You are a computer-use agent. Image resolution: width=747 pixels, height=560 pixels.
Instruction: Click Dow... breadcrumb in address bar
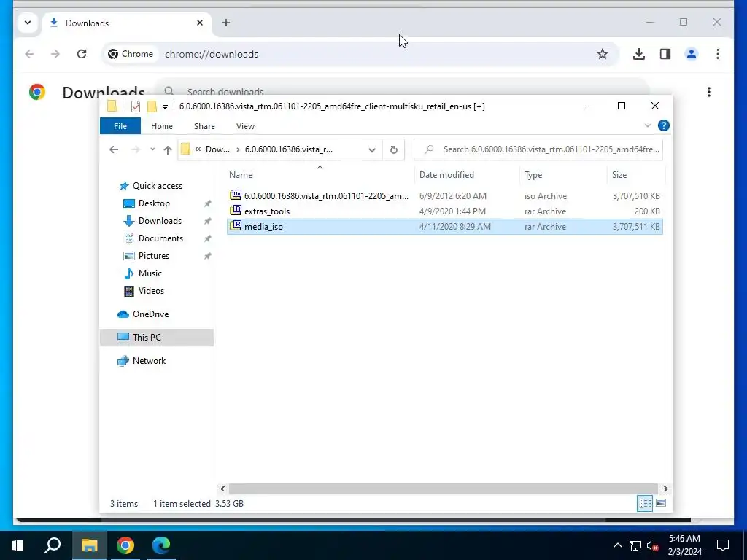pyautogui.click(x=217, y=149)
